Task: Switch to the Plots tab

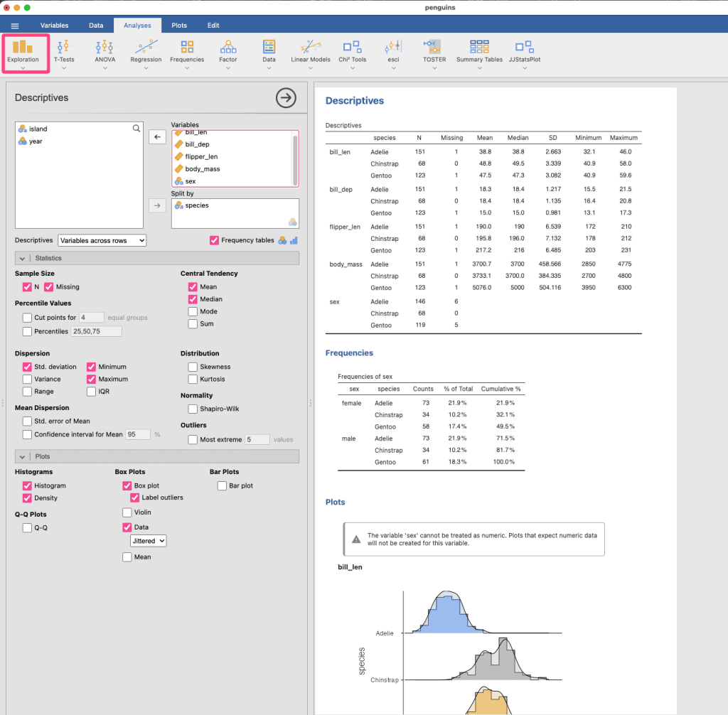Action: tap(179, 26)
